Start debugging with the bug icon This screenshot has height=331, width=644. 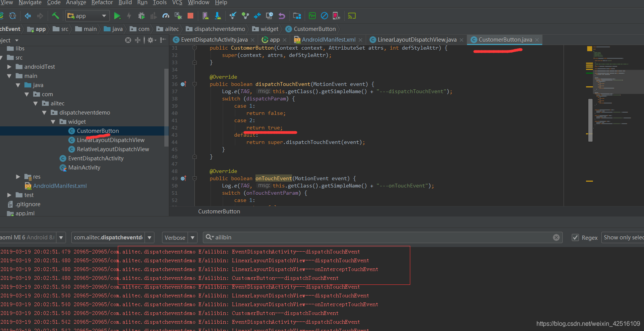point(141,16)
